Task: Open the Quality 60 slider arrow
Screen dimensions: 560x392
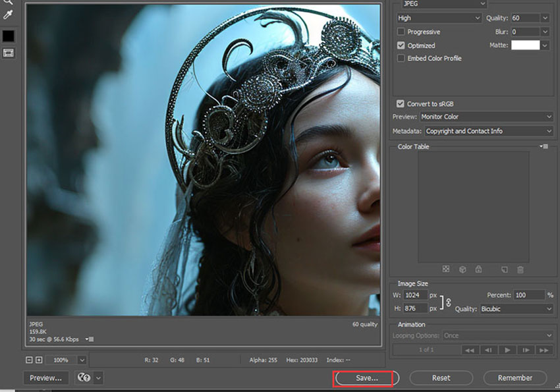Action: click(x=545, y=18)
